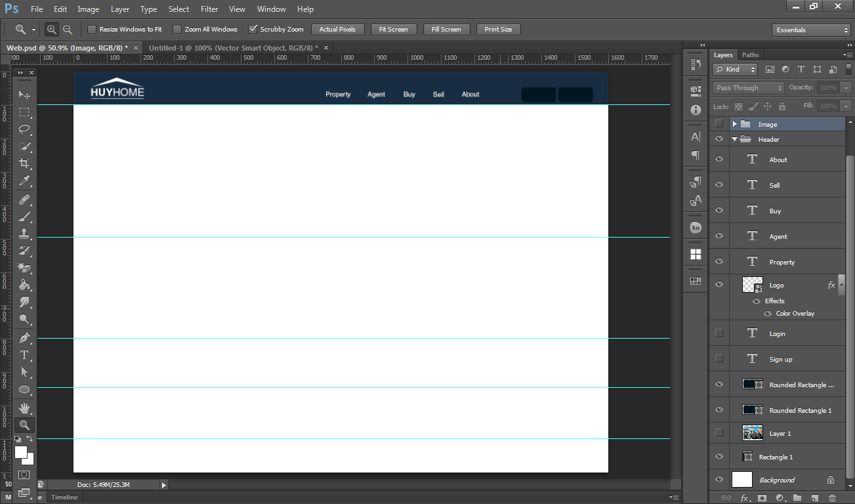Open the Filter menu
855x504 pixels.
pyautogui.click(x=209, y=9)
